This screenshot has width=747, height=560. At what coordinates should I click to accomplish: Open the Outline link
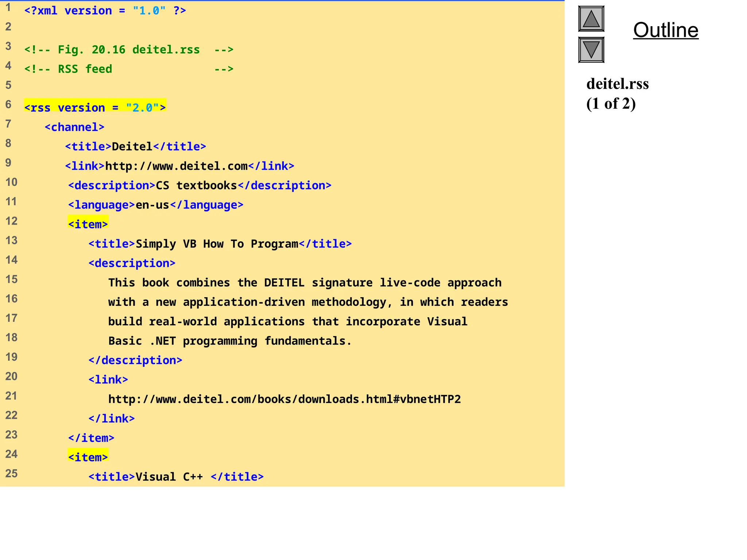tap(666, 30)
